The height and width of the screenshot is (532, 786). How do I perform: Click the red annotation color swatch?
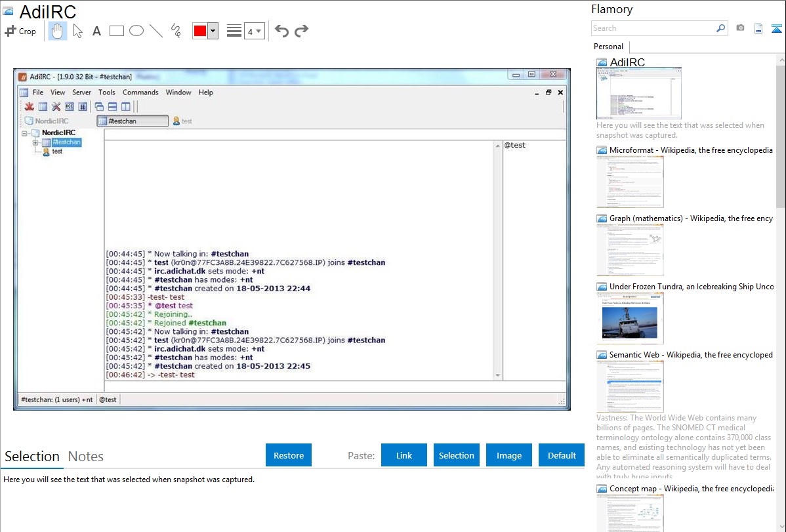200,31
